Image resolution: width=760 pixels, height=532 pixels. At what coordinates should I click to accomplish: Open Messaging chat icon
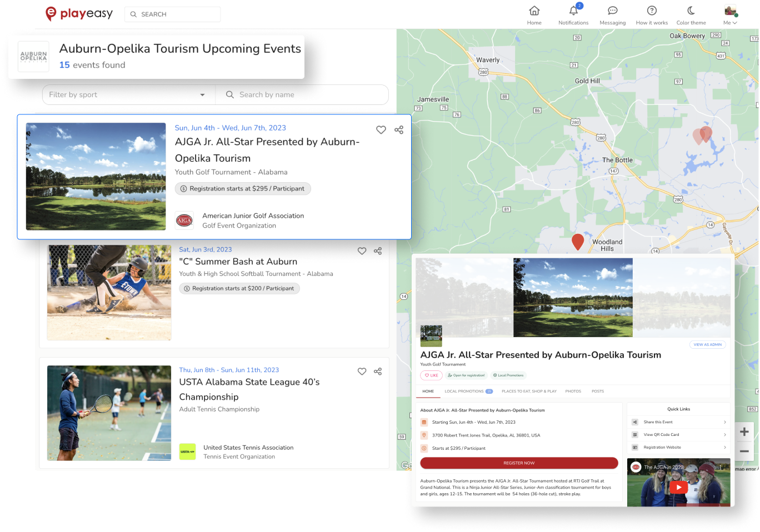coord(612,11)
